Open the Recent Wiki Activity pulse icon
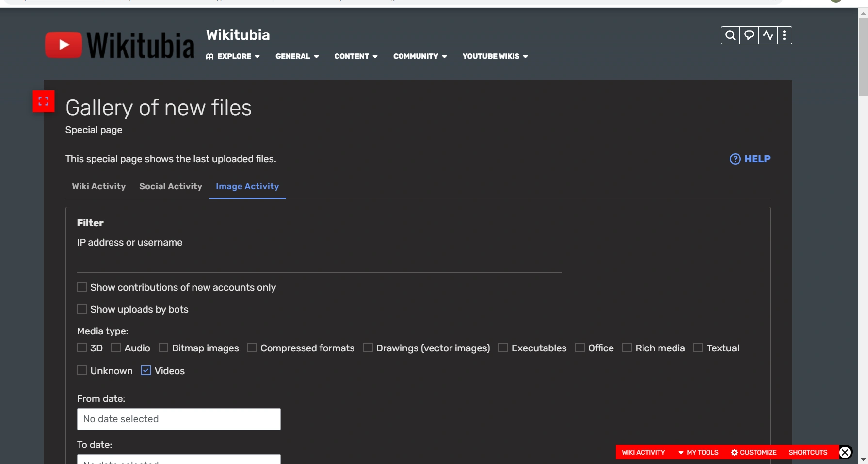This screenshot has width=868, height=464. coord(767,35)
